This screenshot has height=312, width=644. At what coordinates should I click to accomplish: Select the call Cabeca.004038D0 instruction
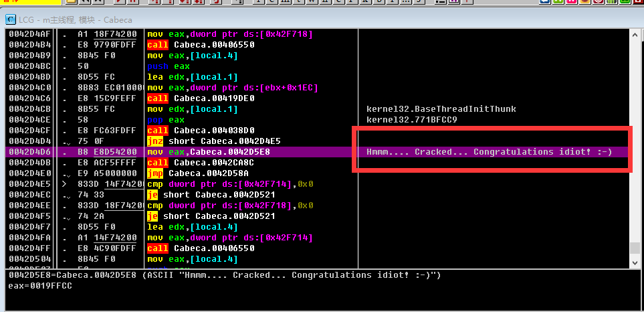click(x=205, y=131)
